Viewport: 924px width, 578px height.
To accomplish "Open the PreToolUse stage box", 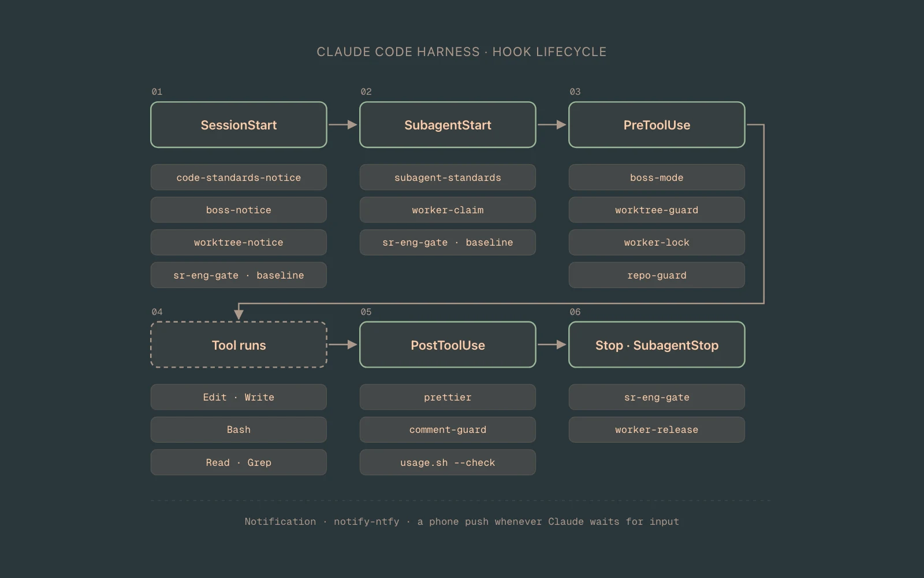I will [657, 125].
